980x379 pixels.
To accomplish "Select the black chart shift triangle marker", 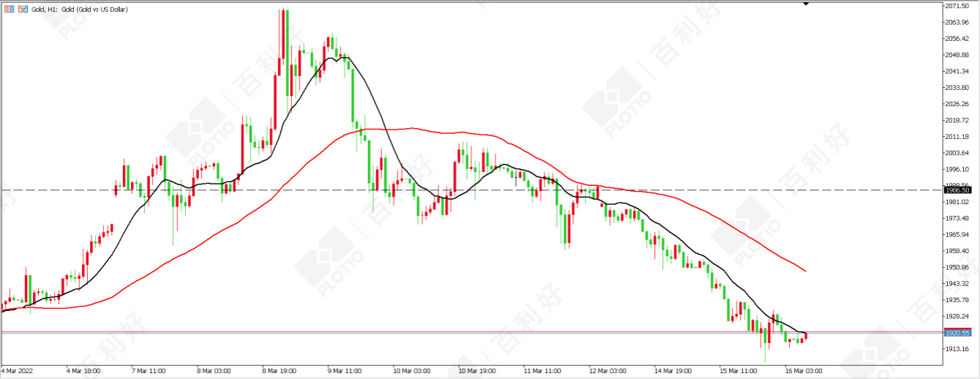I will [x=806, y=4].
